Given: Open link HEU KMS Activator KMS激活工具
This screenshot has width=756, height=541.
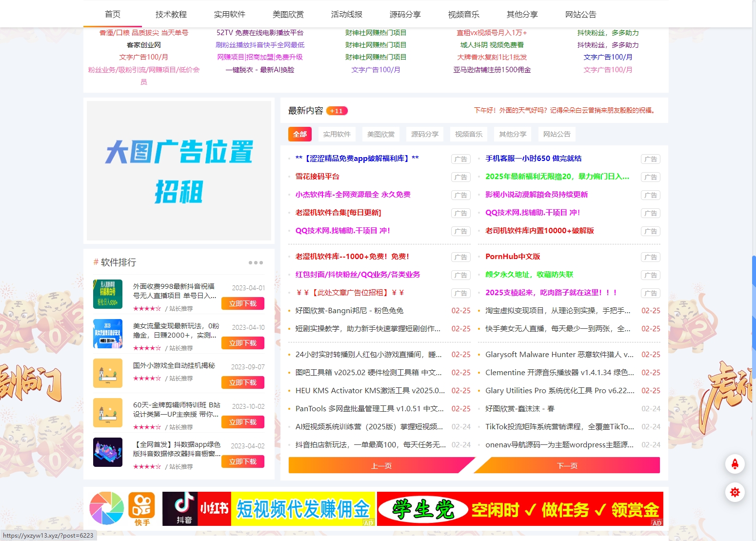Looking at the screenshot, I should click(x=370, y=391).
